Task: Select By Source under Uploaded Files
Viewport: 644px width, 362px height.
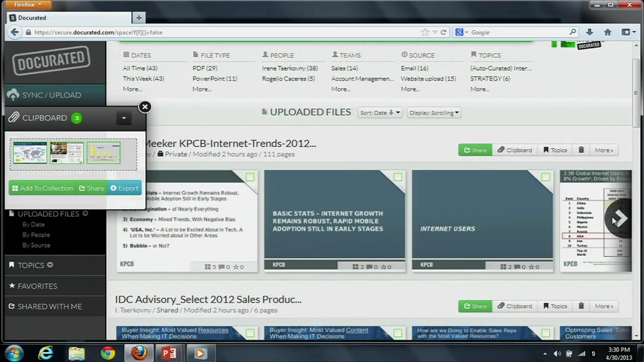Action: point(36,245)
